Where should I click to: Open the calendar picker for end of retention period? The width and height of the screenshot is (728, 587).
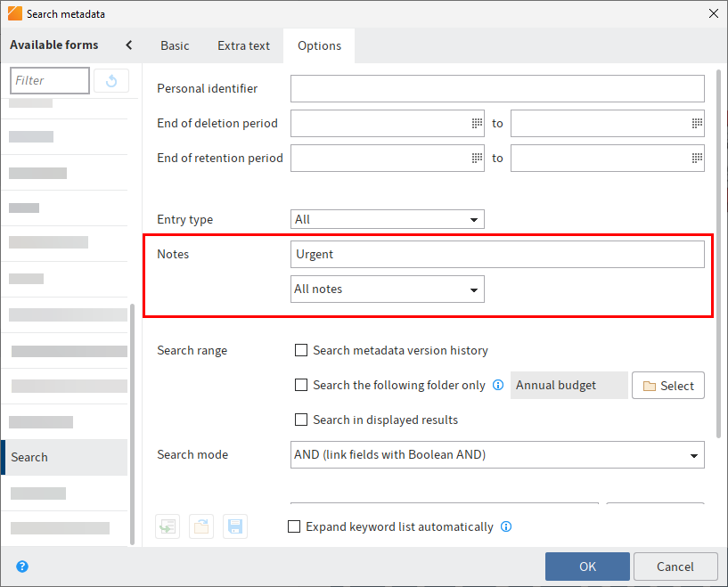476,158
